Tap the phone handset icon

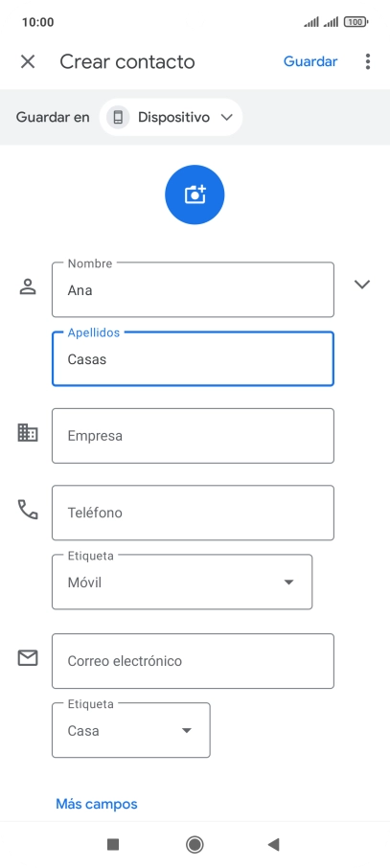pos(28,510)
